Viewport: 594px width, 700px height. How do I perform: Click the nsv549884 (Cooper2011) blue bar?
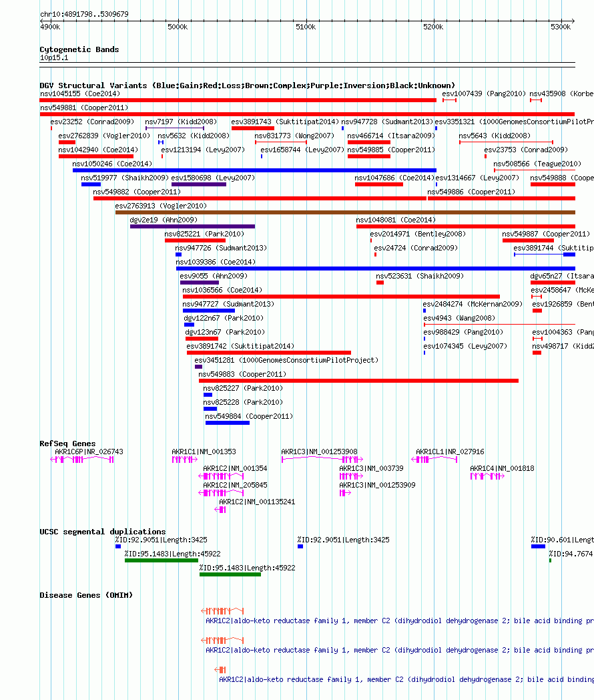[x=228, y=423]
